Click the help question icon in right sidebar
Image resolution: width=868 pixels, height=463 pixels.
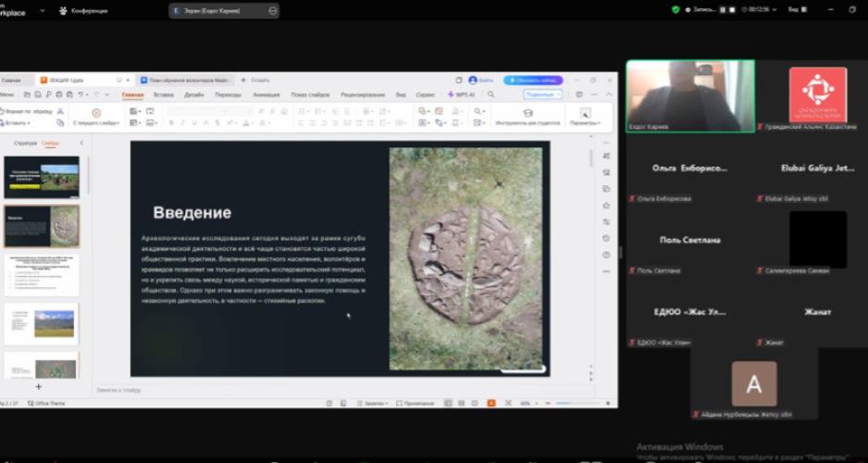pos(606,255)
